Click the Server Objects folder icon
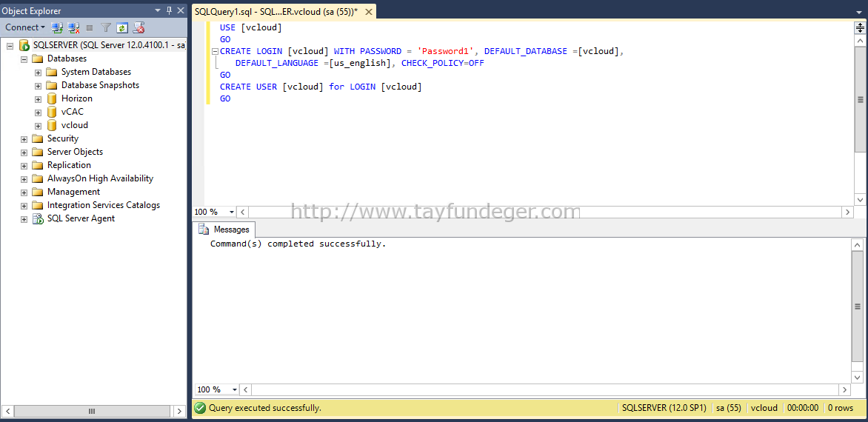 (x=38, y=152)
